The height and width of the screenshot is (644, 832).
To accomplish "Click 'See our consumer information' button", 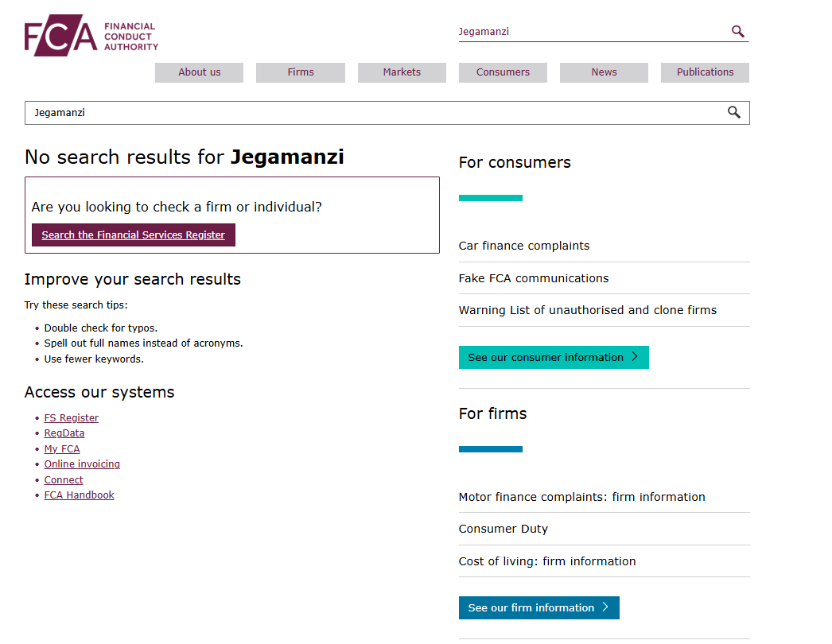I will tap(554, 357).
